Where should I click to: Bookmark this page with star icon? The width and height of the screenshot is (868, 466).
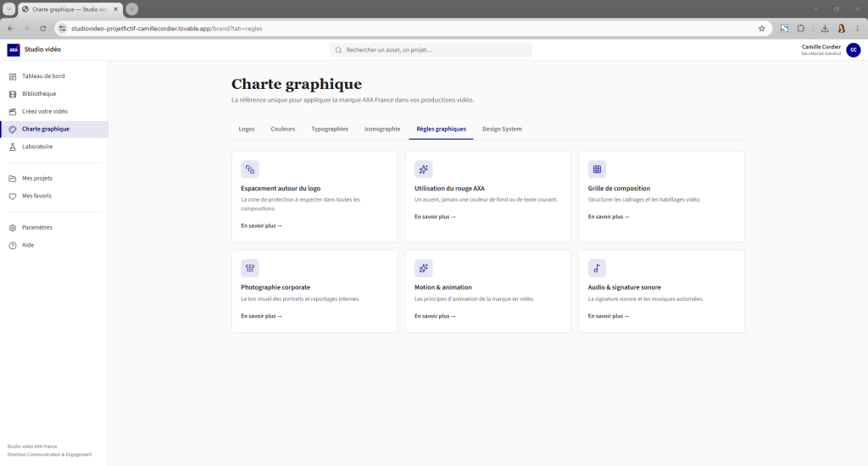tap(762, 29)
